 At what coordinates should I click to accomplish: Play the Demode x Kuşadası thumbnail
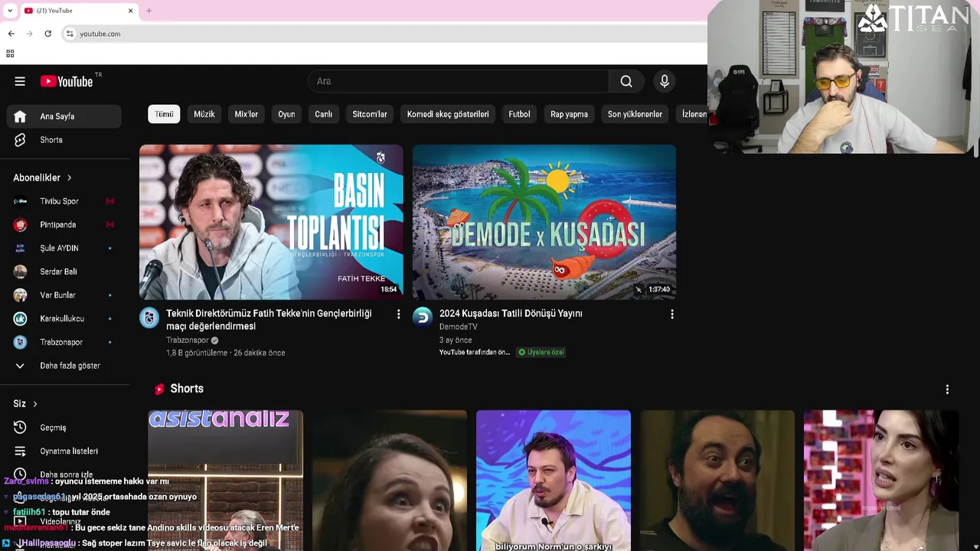[x=544, y=222]
